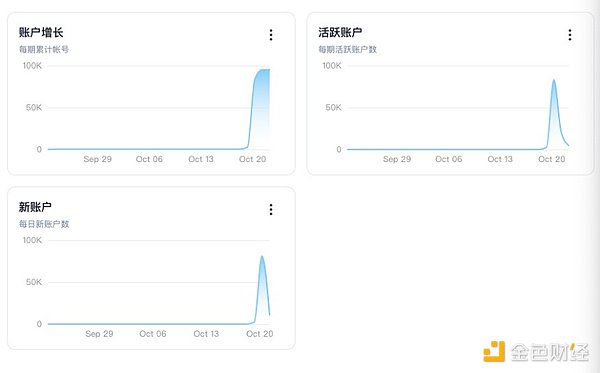Click the Sep 29 label in 活跃账户 chart
Viewport: 600px width, 373px height.
(x=397, y=159)
